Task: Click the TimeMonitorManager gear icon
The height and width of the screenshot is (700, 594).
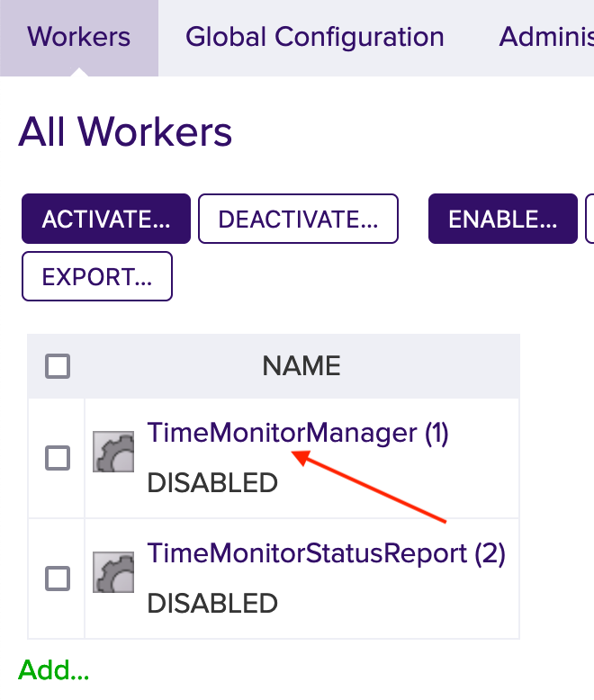Action: click(113, 451)
